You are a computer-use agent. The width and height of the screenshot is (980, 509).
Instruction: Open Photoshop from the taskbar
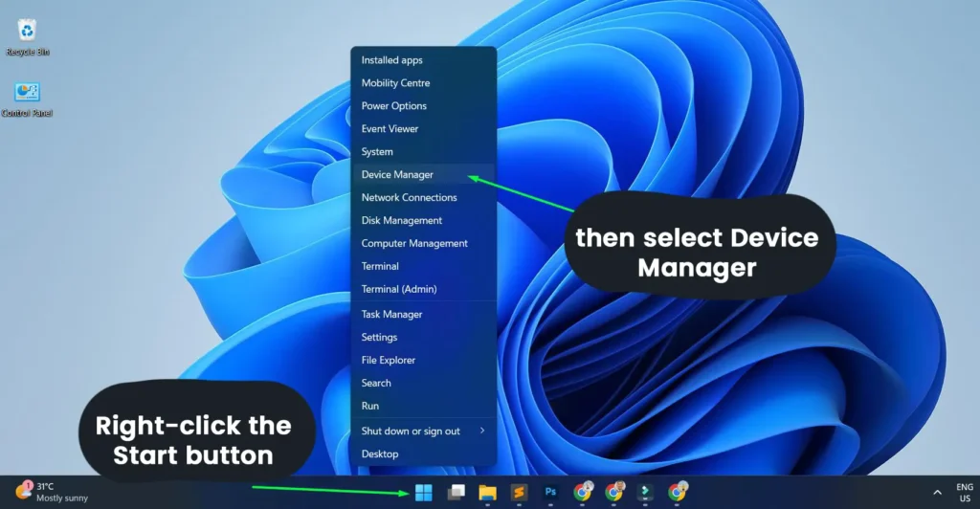(550, 492)
